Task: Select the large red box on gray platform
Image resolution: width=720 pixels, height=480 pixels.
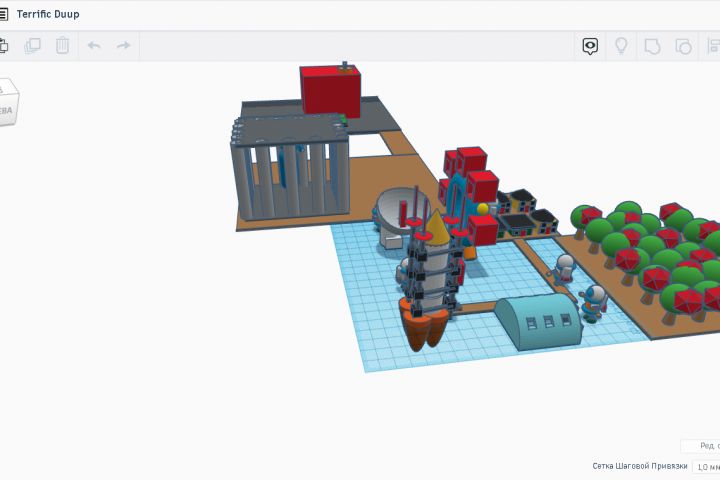Action: 330,91
